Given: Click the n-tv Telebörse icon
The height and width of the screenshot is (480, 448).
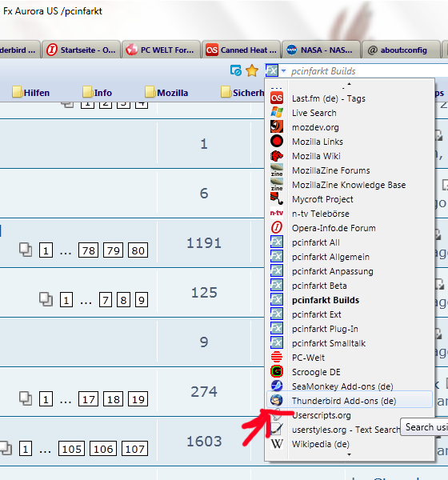Looking at the screenshot, I should point(277,214).
